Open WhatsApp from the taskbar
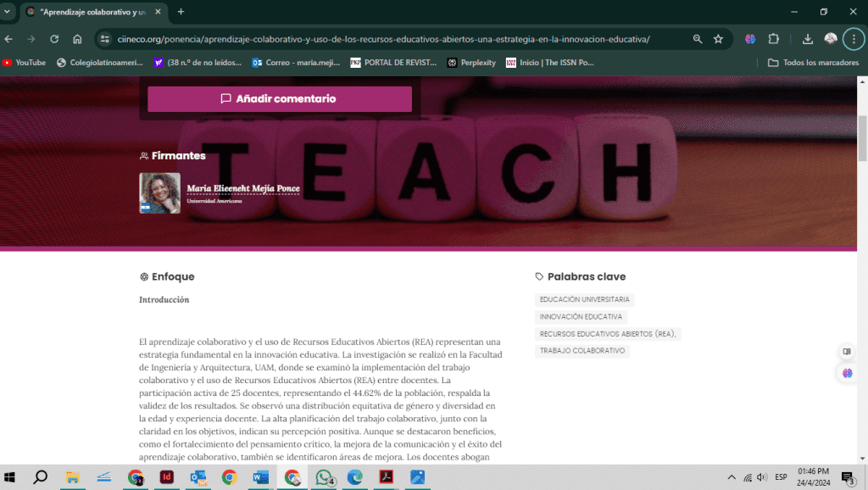 324,477
